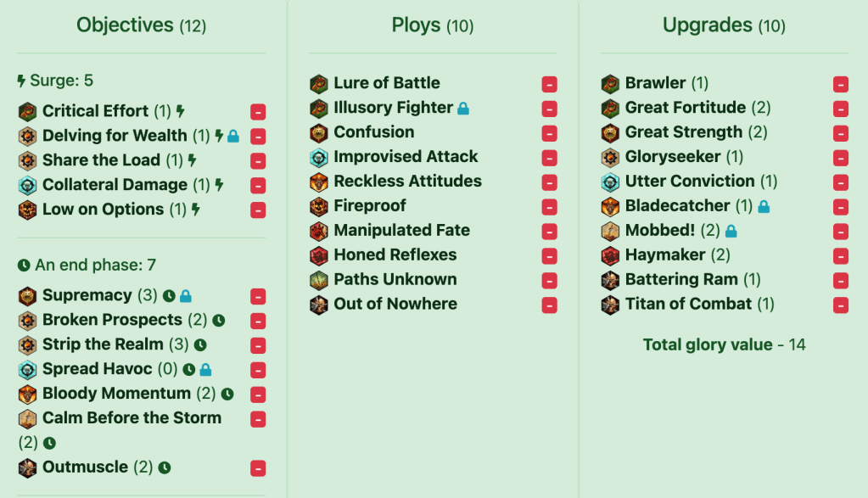Click the lock icon next to Supremacy
This screenshot has height=498, width=868.
coord(186,296)
